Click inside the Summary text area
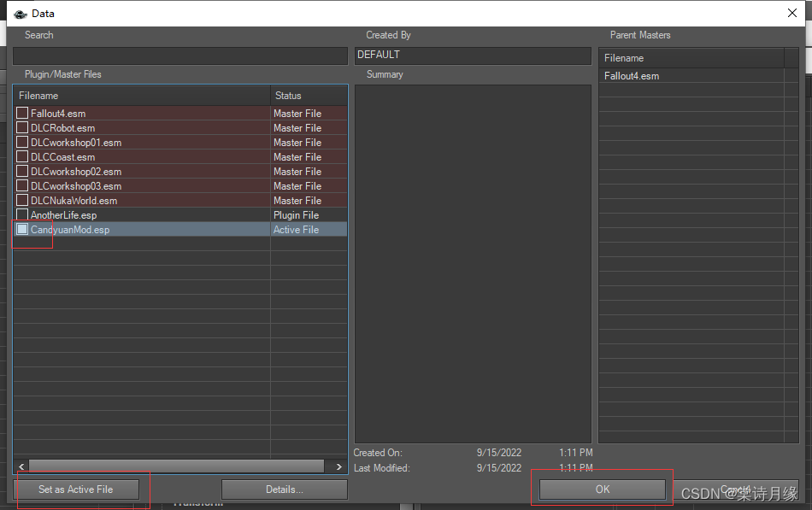 coord(473,264)
